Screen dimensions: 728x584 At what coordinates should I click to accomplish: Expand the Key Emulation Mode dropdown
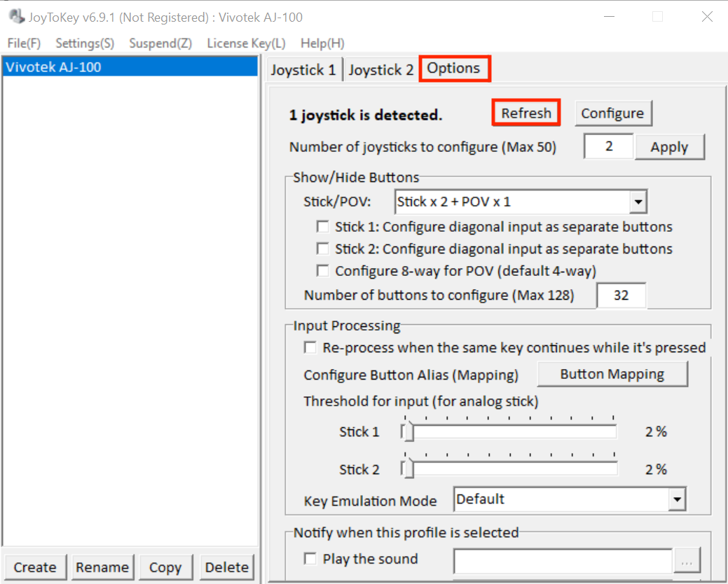tap(676, 500)
